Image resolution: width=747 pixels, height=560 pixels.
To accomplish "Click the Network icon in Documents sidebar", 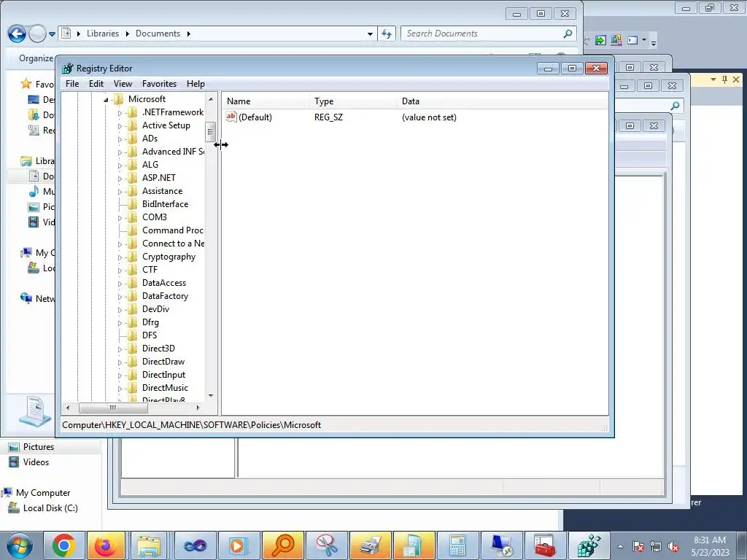I will tap(26, 298).
